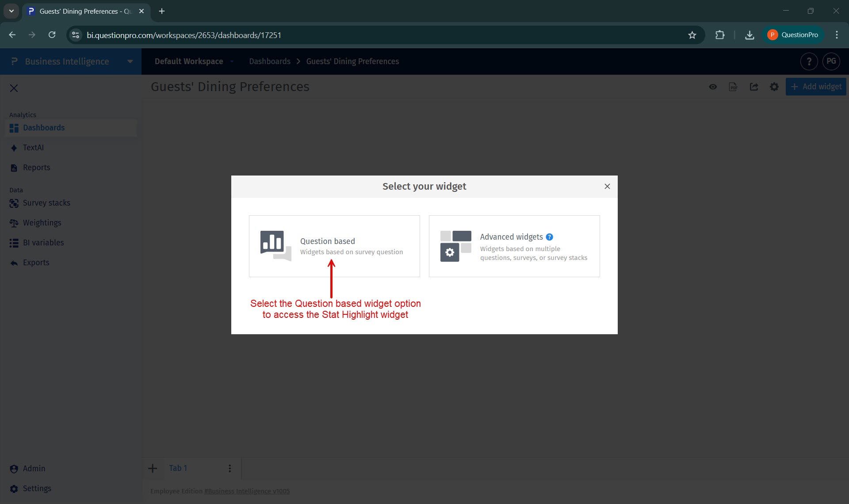The width and height of the screenshot is (849, 504).
Task: Open dashboard settings gear
Action: (774, 87)
